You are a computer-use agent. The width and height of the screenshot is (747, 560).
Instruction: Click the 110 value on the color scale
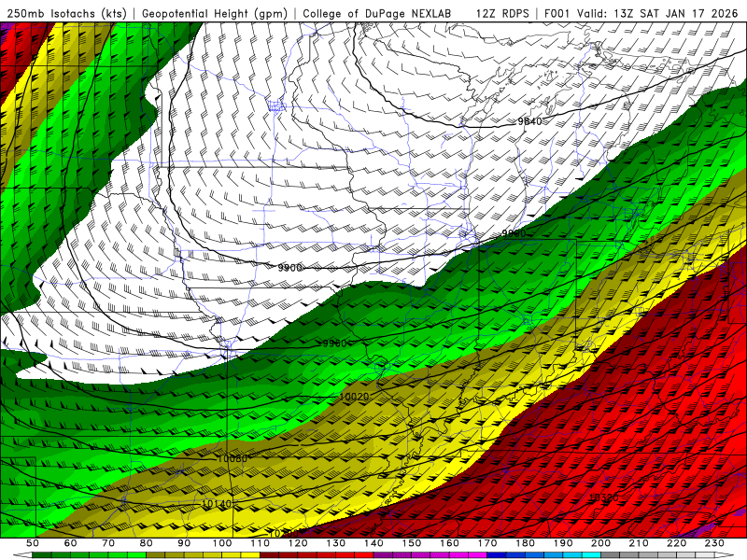(261, 543)
